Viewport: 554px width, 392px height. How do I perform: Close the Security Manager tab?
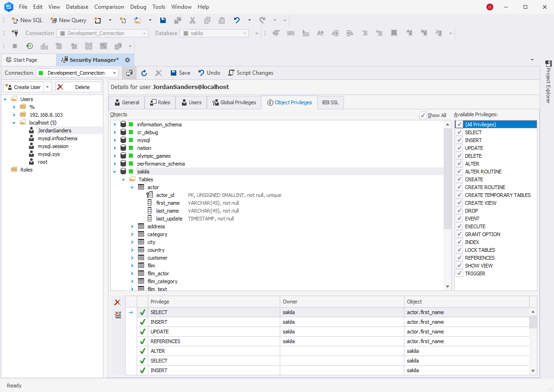click(x=127, y=60)
